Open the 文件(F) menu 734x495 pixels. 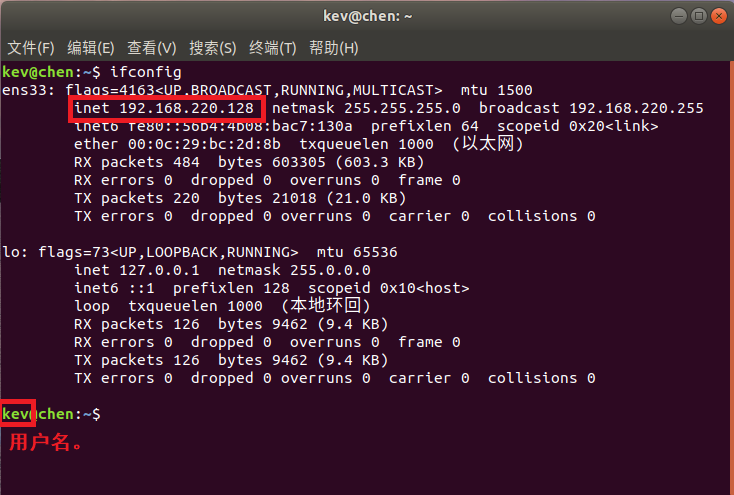[x=31, y=48]
